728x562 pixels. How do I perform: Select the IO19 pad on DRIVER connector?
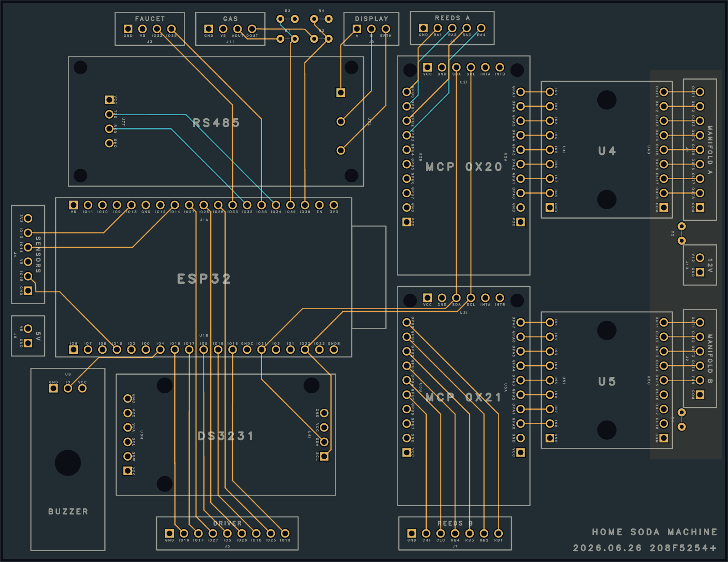[x=285, y=533]
